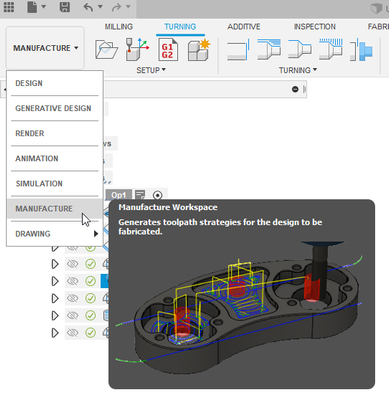Open the G1 G2 NC Program tool

[x=168, y=50]
